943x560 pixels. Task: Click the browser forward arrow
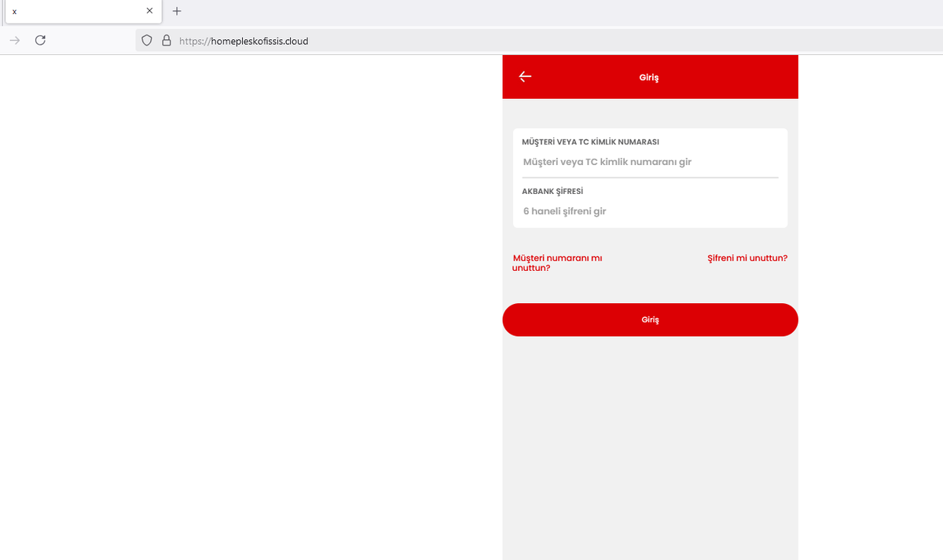(x=15, y=41)
